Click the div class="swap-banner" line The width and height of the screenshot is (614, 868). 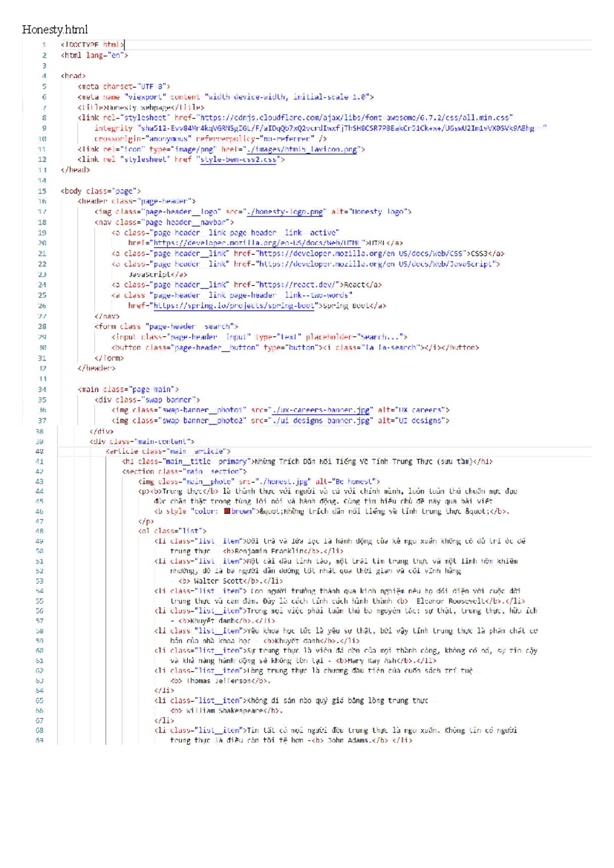147,400
